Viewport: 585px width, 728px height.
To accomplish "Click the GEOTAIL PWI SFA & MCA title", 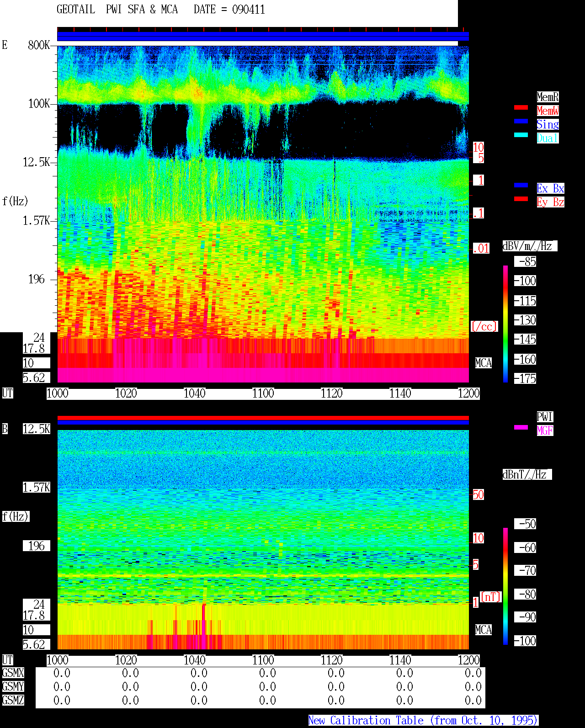I will pos(117,10).
